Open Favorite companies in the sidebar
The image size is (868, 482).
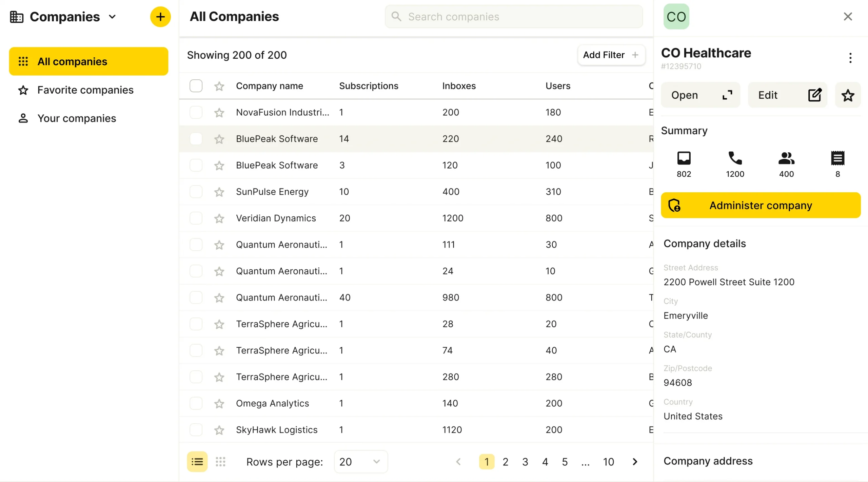coord(85,90)
